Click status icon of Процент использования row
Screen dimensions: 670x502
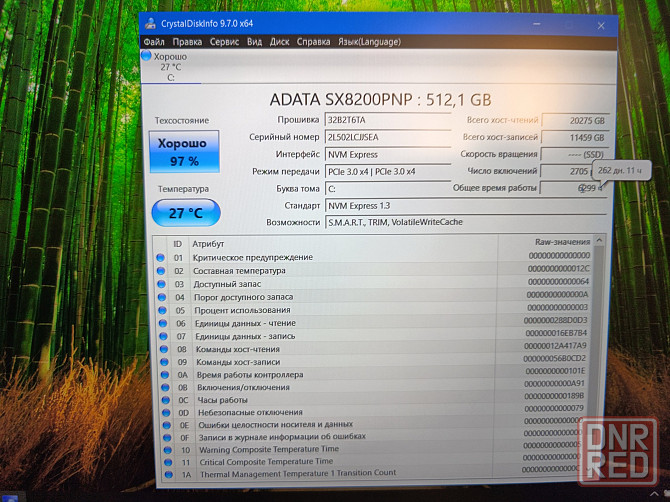(x=162, y=310)
